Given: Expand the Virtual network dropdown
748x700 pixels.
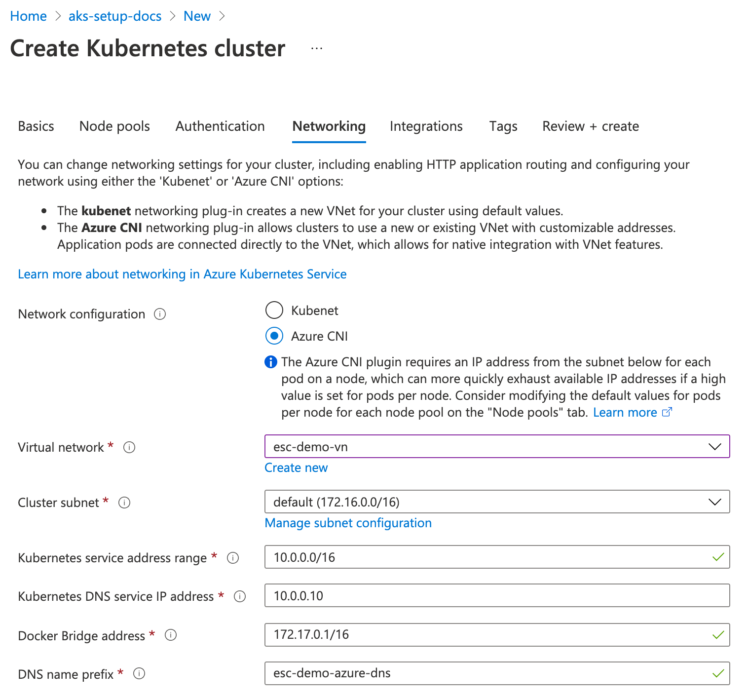Looking at the screenshot, I should click(x=497, y=447).
